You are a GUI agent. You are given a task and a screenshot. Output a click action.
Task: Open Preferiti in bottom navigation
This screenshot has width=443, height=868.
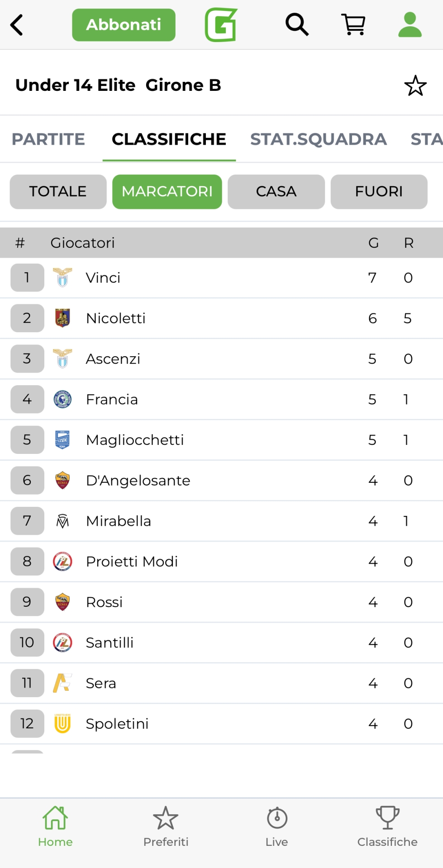point(166,826)
